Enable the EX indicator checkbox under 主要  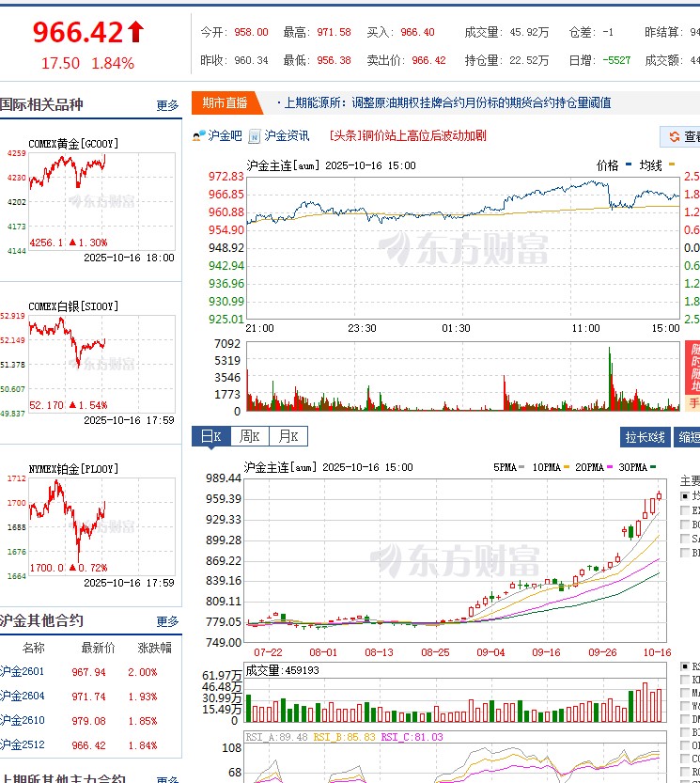pos(685,509)
